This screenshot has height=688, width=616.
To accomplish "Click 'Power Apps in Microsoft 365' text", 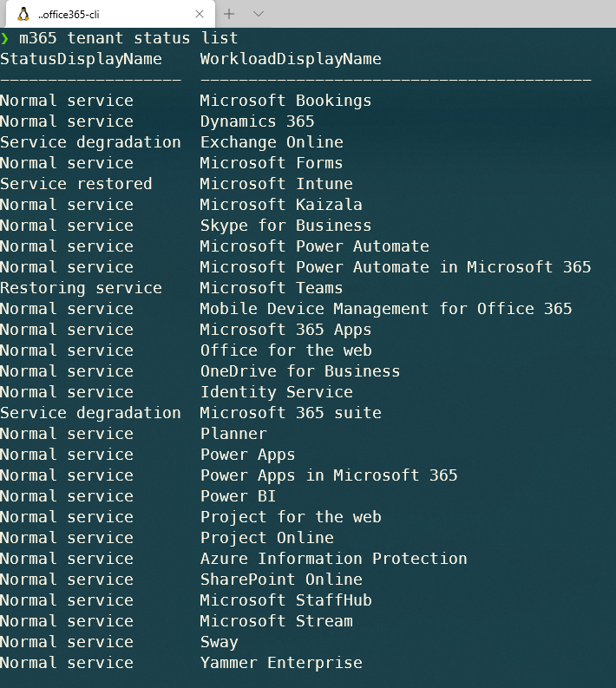I will click(x=329, y=475).
